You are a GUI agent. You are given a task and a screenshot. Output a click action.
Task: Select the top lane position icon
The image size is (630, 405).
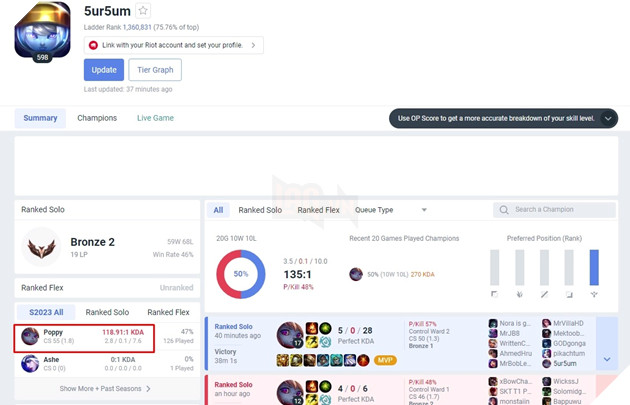[495, 295]
